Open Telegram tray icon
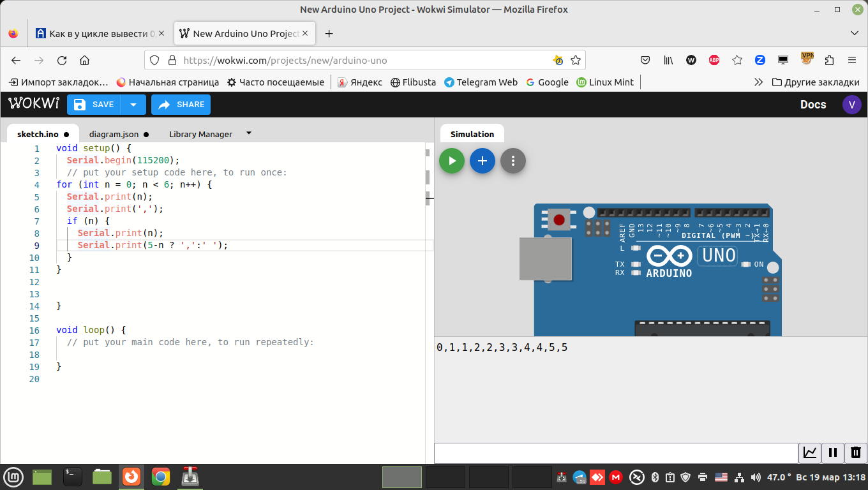The height and width of the screenshot is (490, 868). (x=580, y=477)
